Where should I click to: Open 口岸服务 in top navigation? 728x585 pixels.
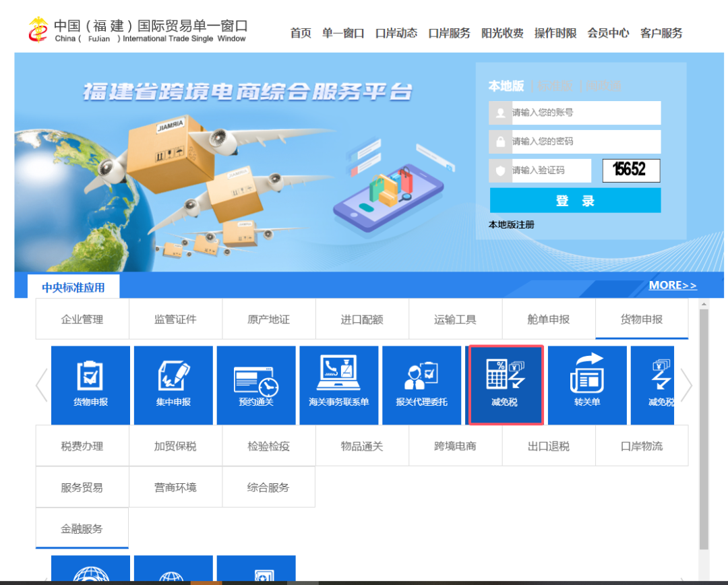tap(449, 33)
